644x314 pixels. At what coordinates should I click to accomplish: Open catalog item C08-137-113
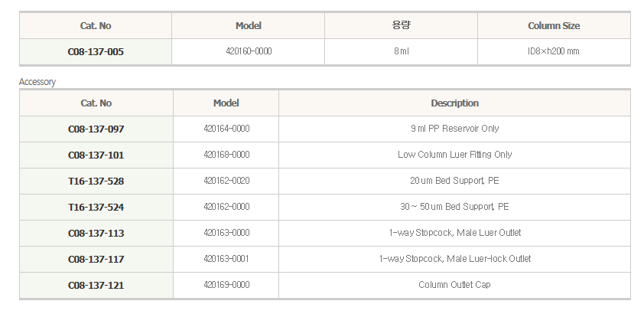[96, 233]
